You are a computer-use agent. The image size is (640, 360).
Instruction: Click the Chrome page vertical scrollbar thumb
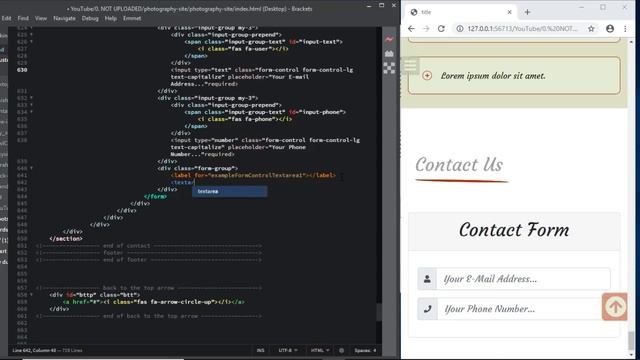click(x=631, y=340)
